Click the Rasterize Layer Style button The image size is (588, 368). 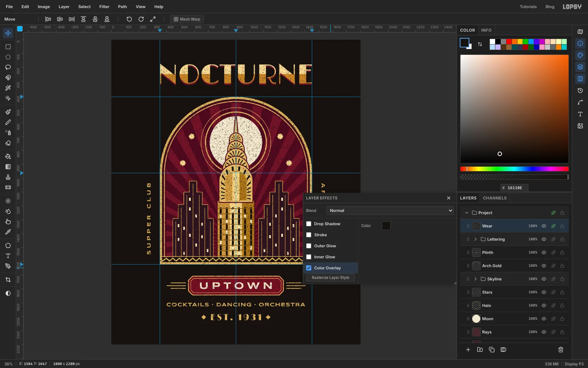330,277
